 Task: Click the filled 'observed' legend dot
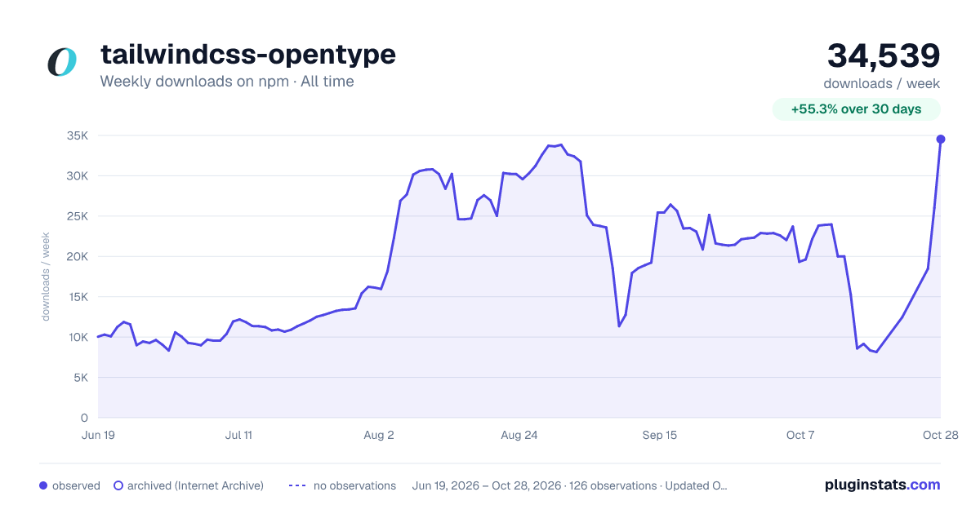click(43, 485)
